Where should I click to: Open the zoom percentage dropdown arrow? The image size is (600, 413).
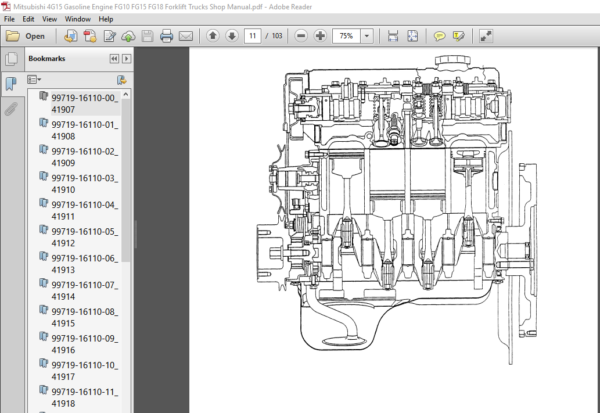pyautogui.click(x=367, y=36)
